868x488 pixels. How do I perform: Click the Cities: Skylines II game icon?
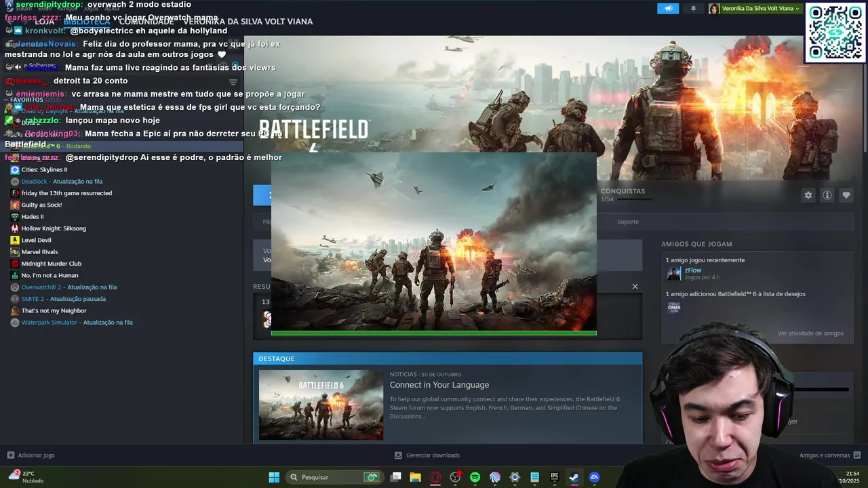pos(15,169)
